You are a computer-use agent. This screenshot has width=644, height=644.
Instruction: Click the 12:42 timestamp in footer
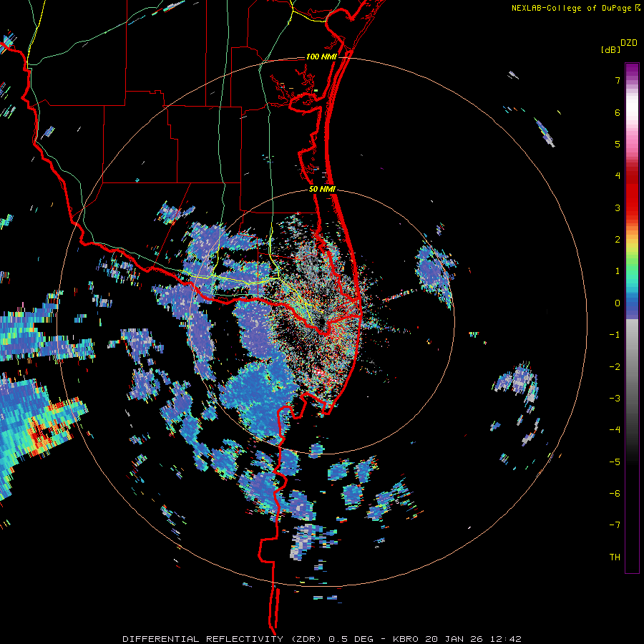point(507,639)
